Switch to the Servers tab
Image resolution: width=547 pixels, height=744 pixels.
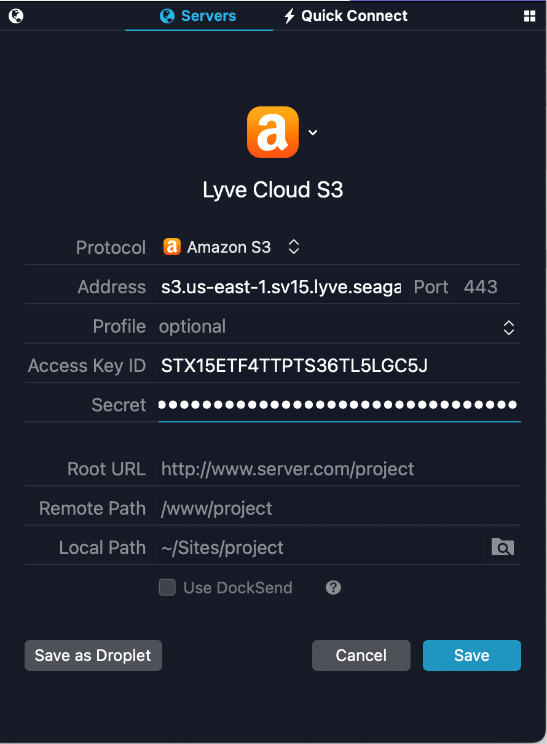[x=199, y=16]
